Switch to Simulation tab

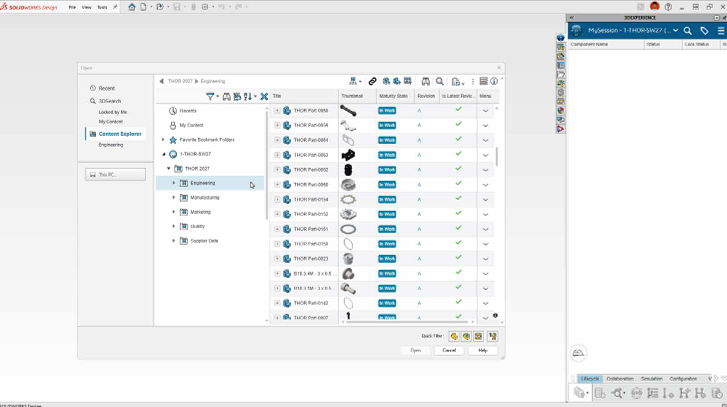pos(651,379)
